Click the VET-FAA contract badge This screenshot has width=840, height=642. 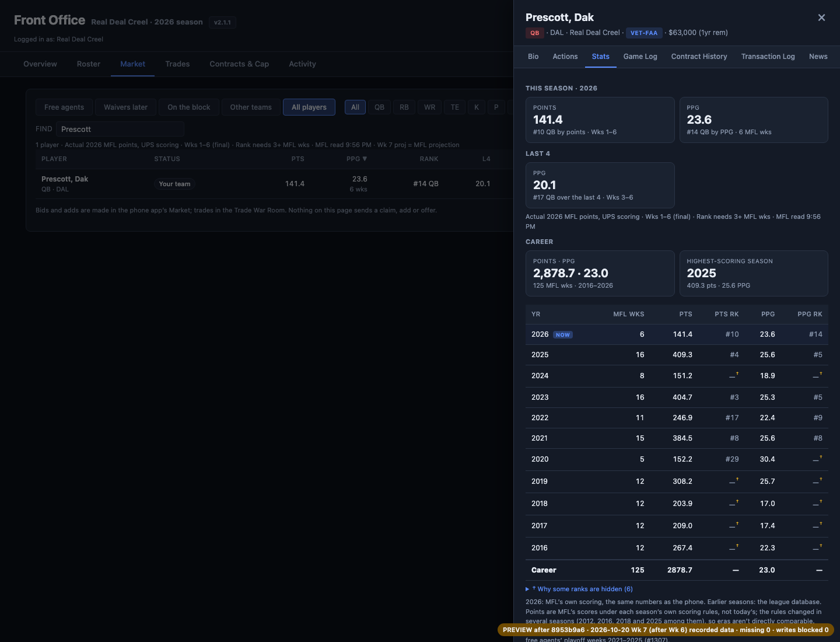644,33
